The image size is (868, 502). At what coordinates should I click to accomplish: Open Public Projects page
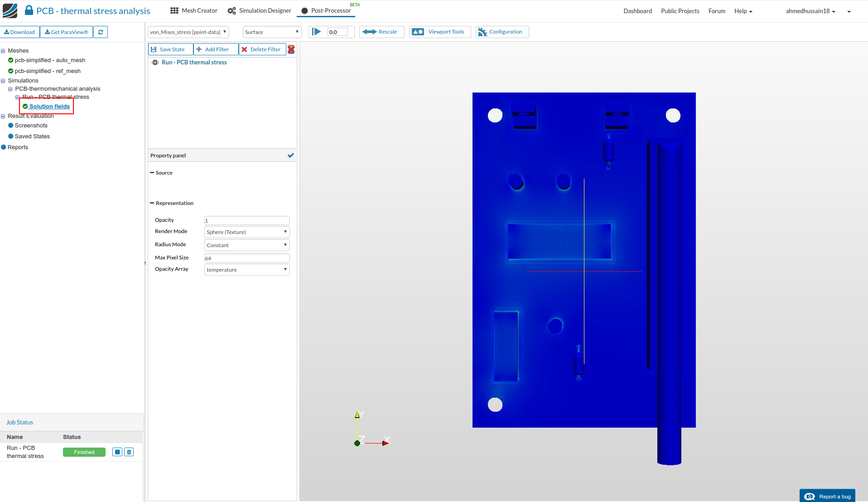pyautogui.click(x=680, y=11)
